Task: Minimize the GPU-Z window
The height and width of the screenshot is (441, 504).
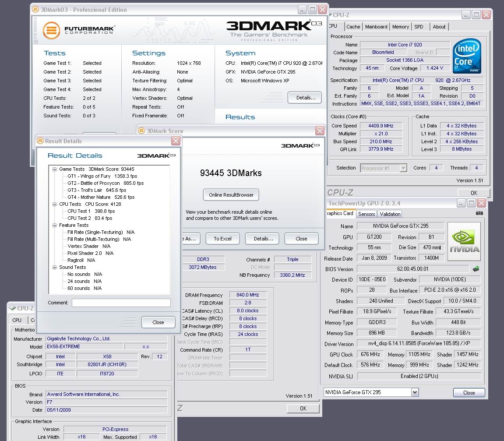Action: click(461, 203)
